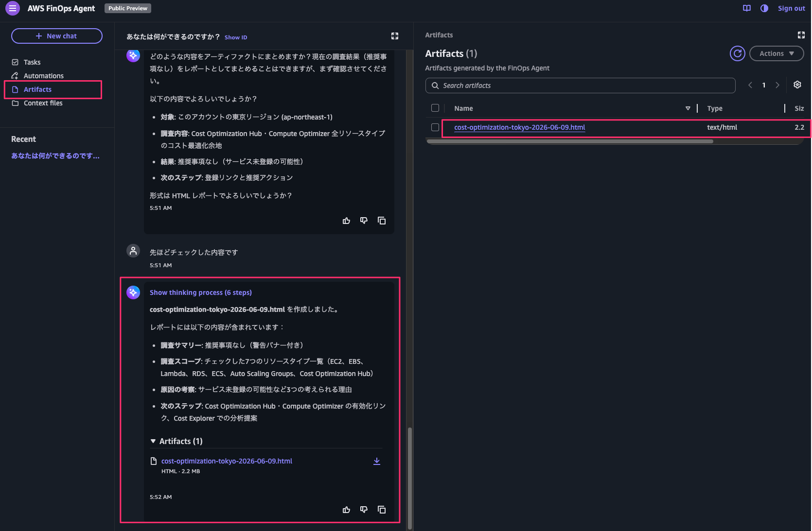Viewport: 812px width, 531px height.
Task: Click the Type column header
Action: pos(715,108)
